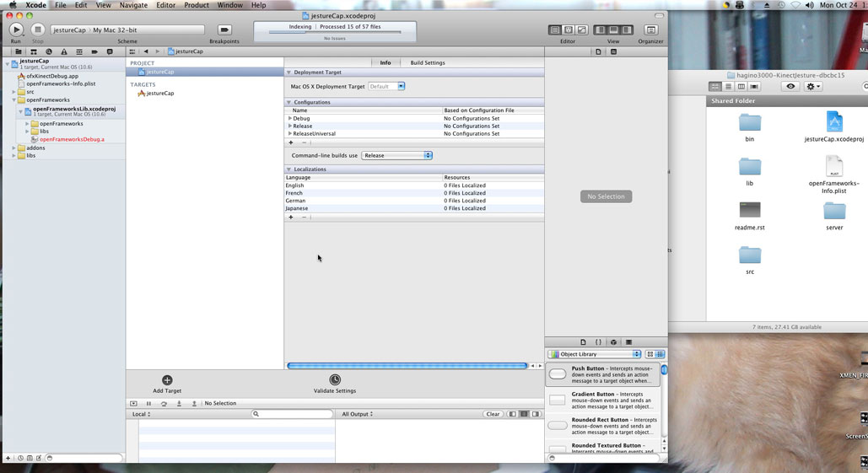Click the variables search field
This screenshot has width=868, height=473.
tap(292, 414)
